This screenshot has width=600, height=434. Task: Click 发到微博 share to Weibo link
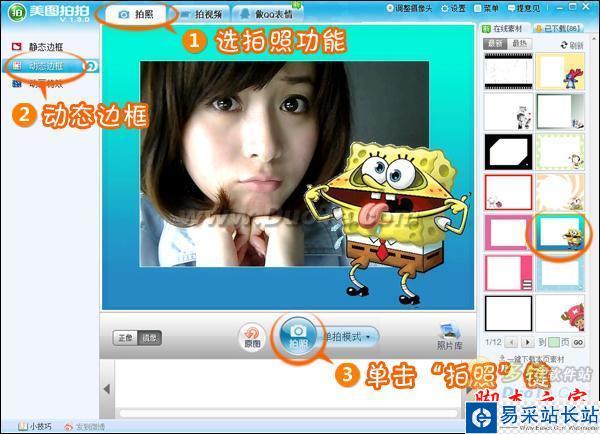click(85, 427)
